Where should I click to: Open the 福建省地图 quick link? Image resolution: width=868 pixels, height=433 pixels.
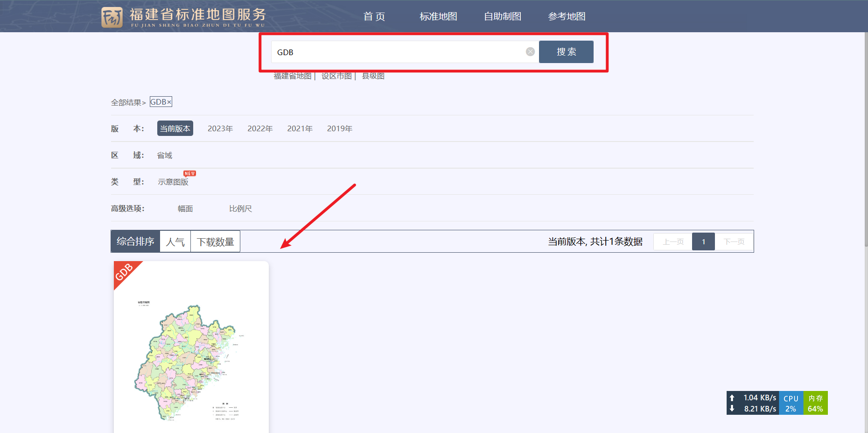coord(293,76)
